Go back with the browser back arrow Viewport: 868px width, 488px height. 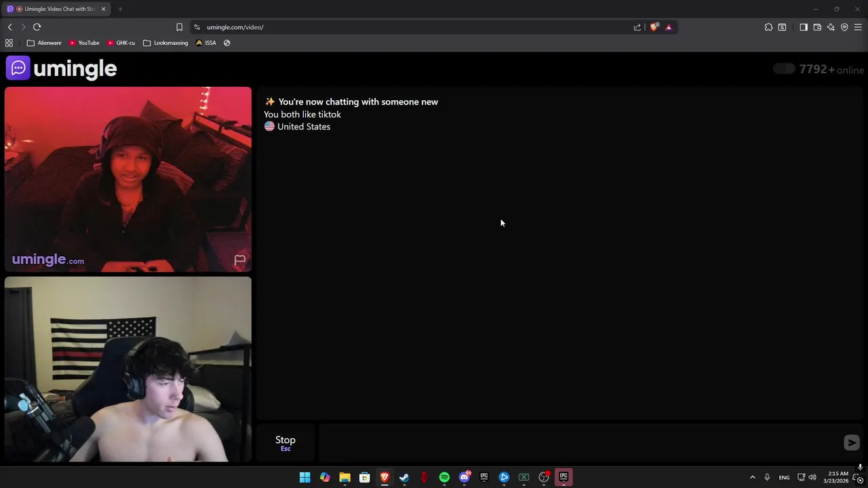tap(9, 27)
